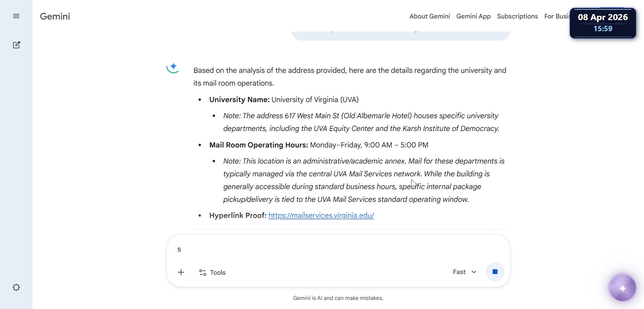This screenshot has width=644, height=309.
Task: Click the plus attachment icon
Action: 181,272
